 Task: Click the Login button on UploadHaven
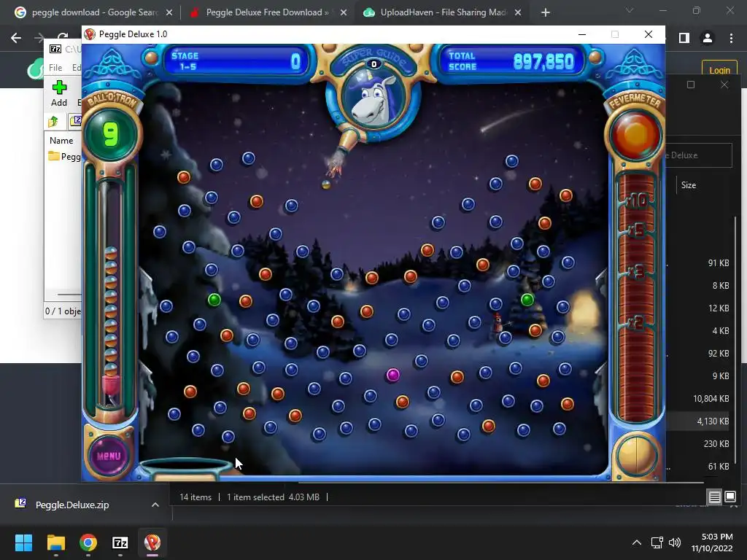coord(719,70)
